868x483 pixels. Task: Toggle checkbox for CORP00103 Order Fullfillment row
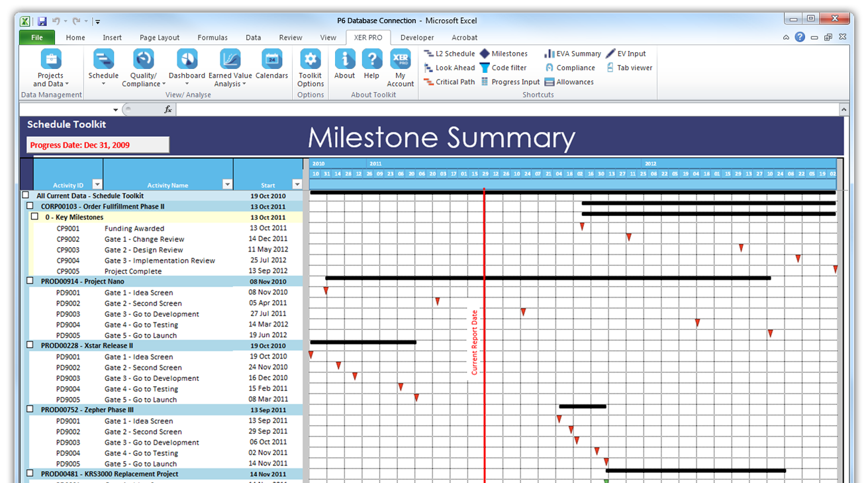point(30,206)
